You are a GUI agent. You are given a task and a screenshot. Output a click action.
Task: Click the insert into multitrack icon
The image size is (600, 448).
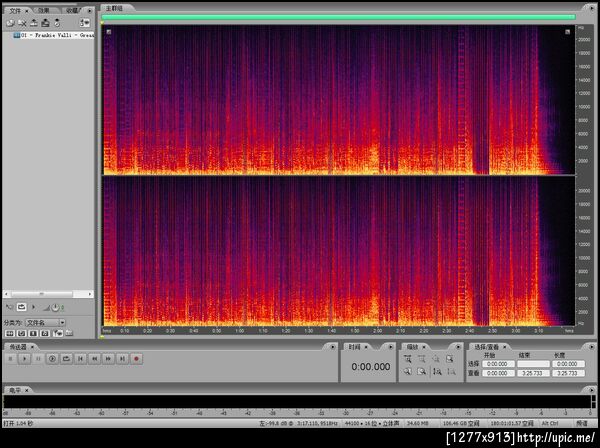point(34,23)
